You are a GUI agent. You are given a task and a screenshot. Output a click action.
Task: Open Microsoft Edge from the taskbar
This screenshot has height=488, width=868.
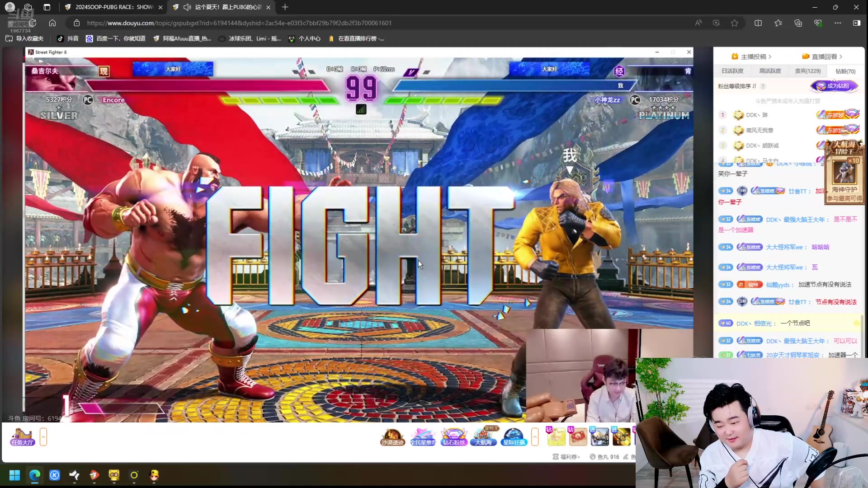(x=35, y=475)
